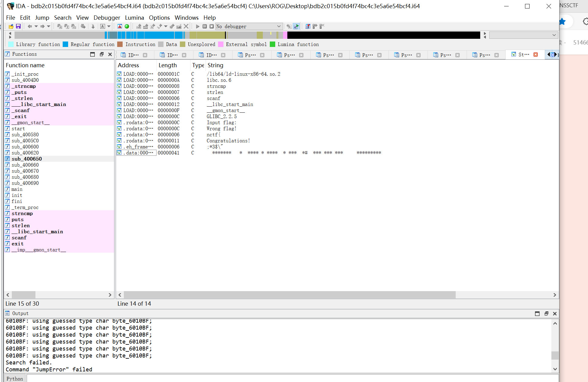Click the breakpoint list toolbar icon

click(308, 26)
